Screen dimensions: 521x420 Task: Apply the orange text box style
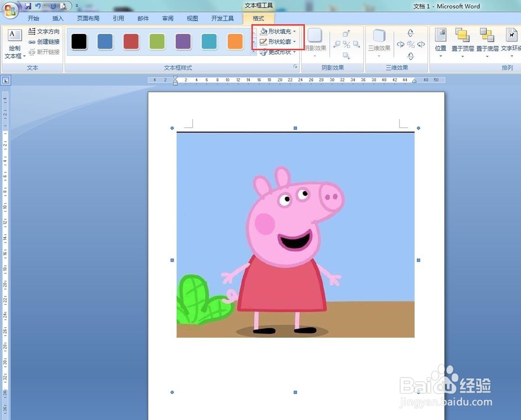click(235, 42)
